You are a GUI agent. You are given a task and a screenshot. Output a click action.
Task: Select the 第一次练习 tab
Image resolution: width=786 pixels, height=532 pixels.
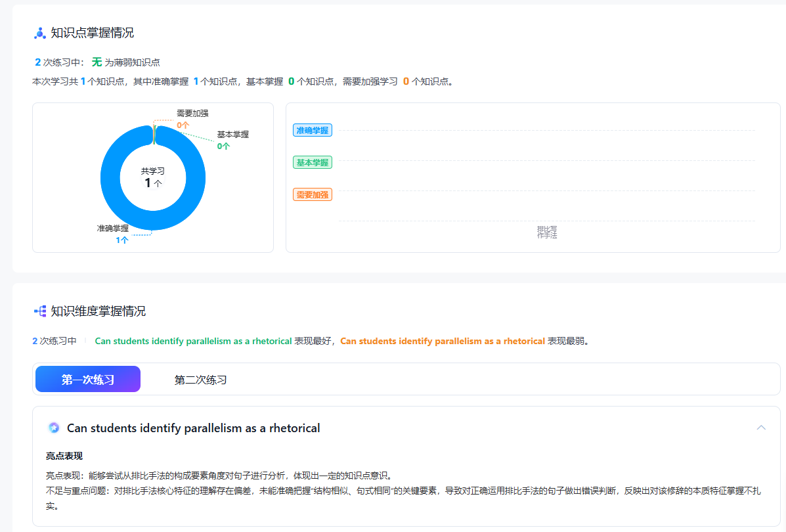pyautogui.click(x=88, y=380)
